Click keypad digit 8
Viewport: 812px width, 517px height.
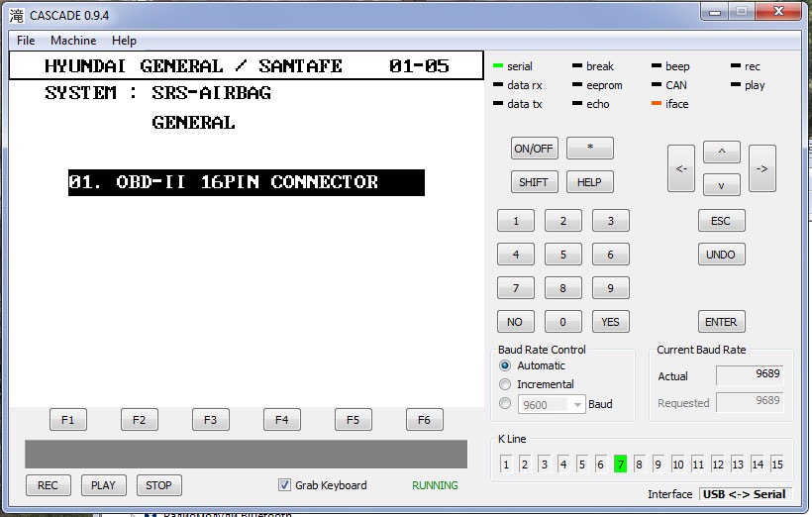pyautogui.click(x=563, y=288)
